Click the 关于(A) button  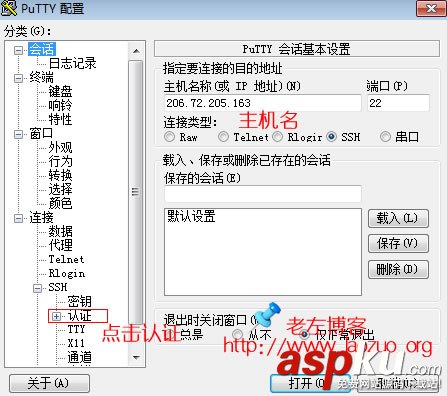pos(49,383)
